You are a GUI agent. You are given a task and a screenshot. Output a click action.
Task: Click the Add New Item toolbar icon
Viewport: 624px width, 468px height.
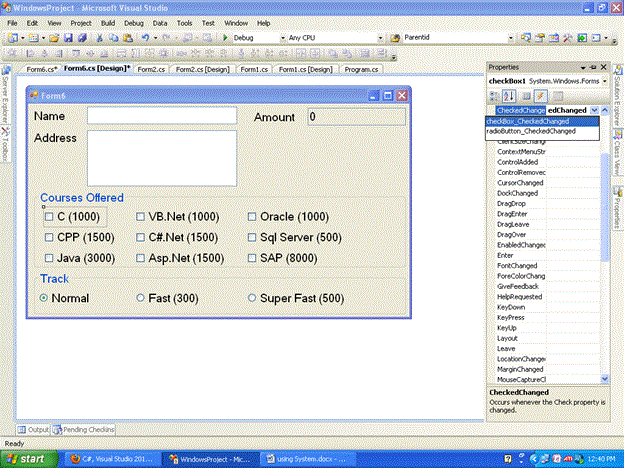point(33,38)
